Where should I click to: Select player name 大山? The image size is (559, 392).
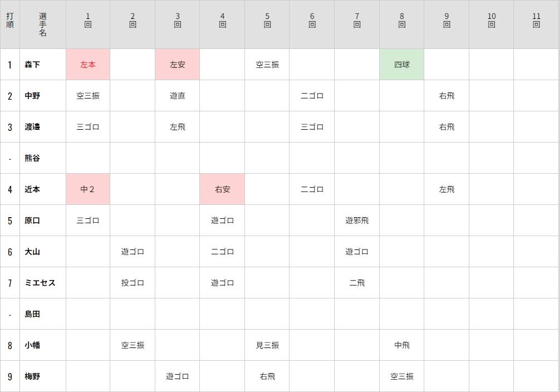pos(32,252)
